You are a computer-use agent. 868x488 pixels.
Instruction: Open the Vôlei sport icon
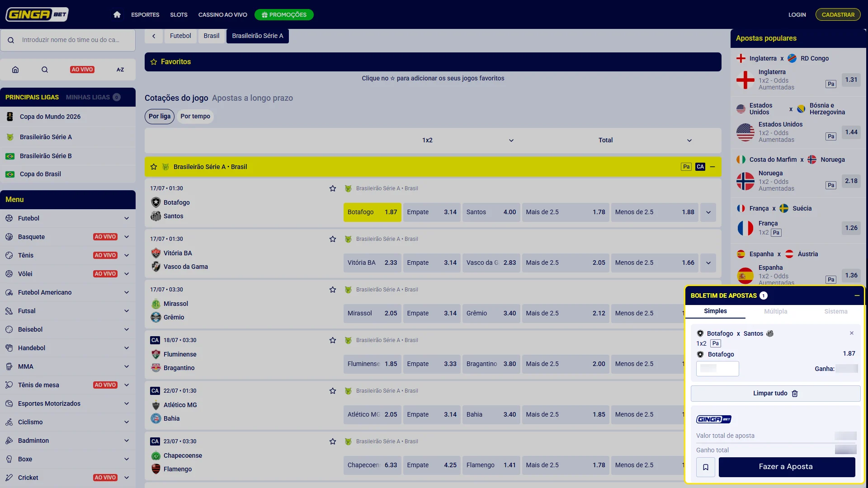point(9,274)
